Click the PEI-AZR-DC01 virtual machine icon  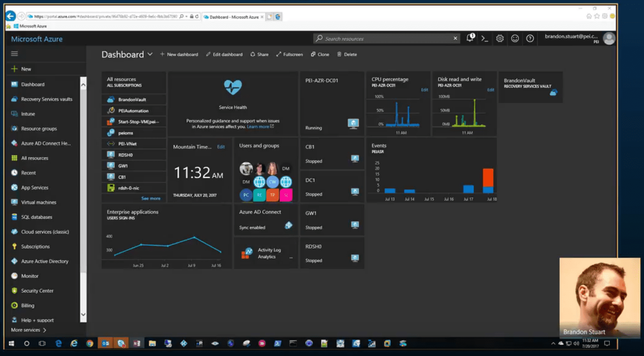(353, 123)
